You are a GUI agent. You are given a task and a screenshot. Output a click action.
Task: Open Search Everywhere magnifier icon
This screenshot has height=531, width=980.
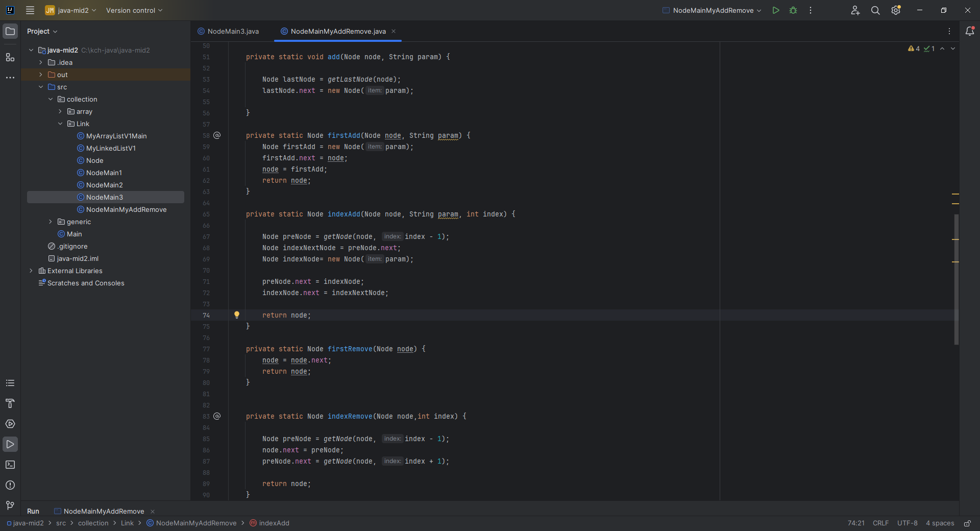pyautogui.click(x=875, y=10)
